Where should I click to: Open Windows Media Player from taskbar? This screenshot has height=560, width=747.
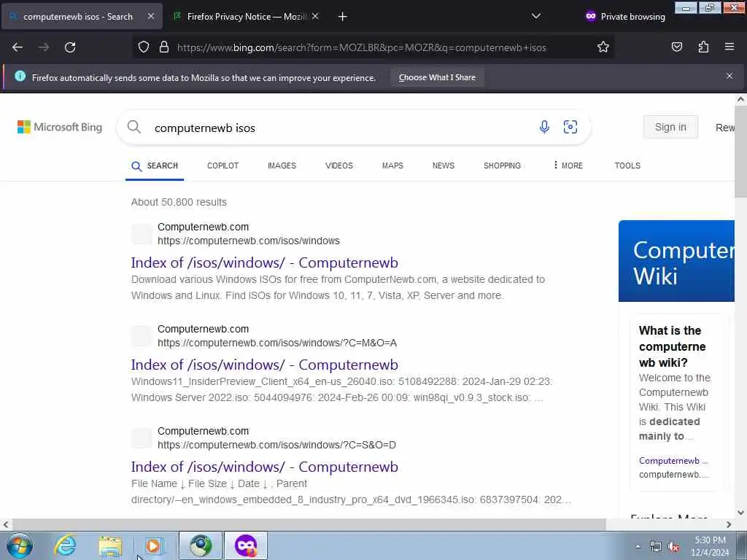tap(154, 545)
